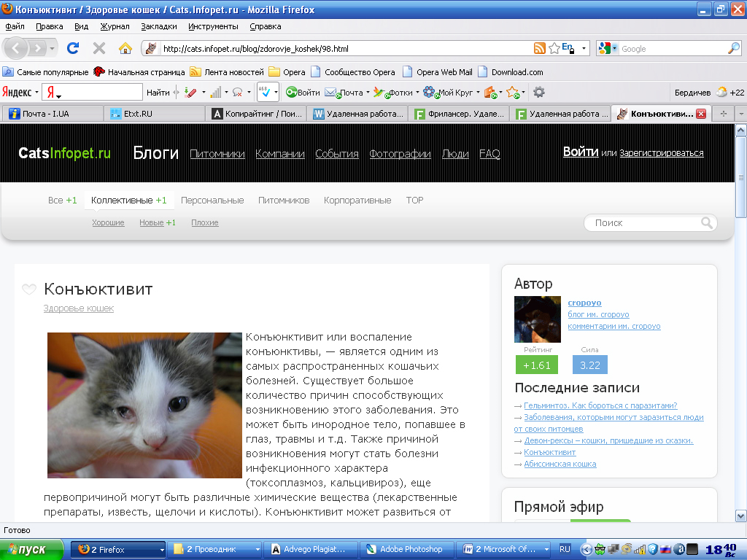Click Войти login icon in Yandex toolbar
Viewport: 747px width, 560px height.
click(291, 93)
